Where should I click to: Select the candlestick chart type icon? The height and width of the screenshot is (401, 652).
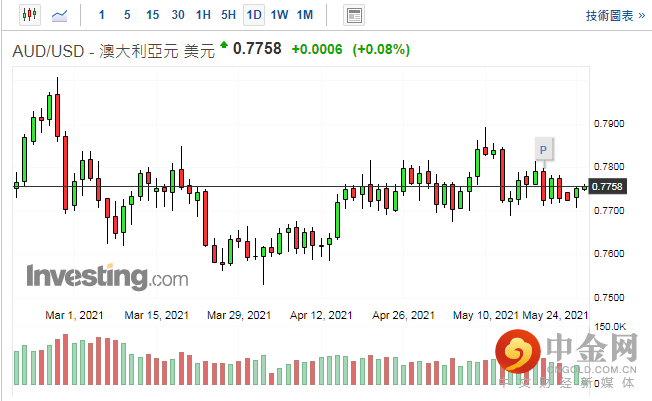(30, 15)
